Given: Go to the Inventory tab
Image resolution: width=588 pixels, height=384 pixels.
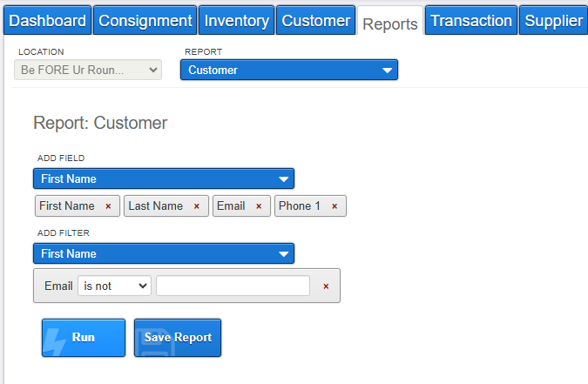Looking at the screenshot, I should [x=237, y=20].
